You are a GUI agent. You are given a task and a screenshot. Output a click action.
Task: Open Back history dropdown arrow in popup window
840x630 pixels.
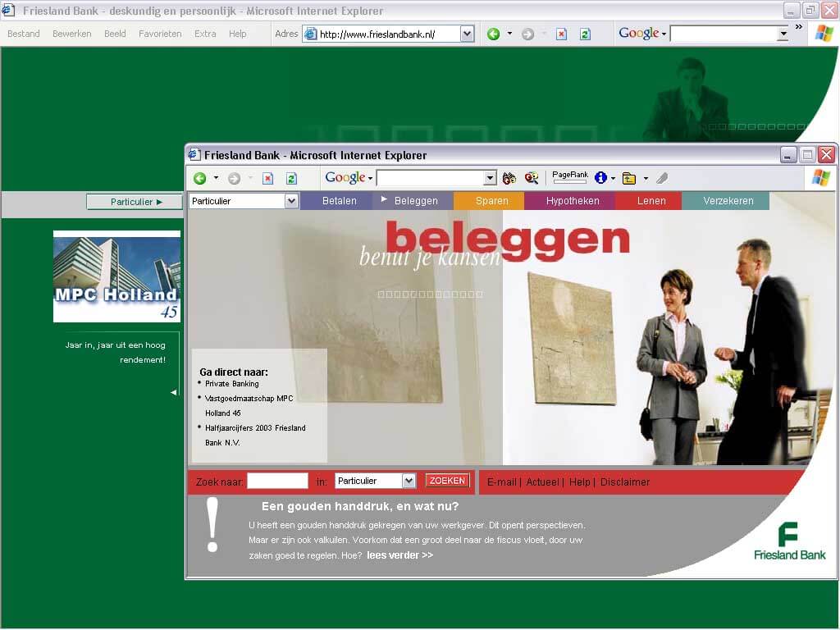(x=216, y=178)
